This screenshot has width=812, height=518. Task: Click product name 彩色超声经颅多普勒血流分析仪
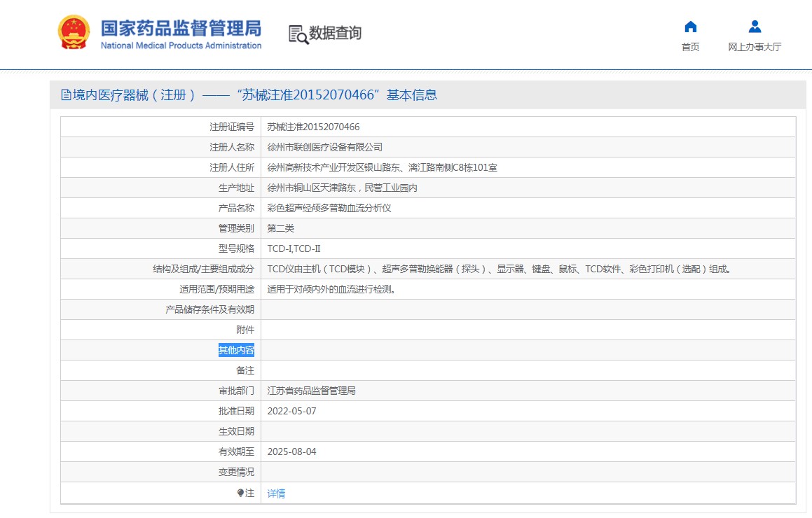[329, 208]
